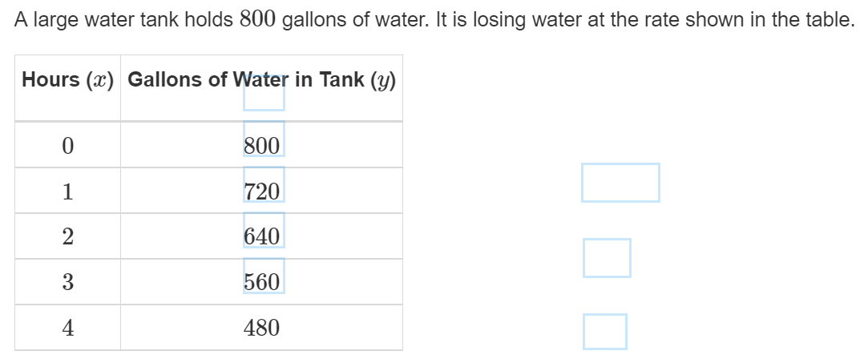The height and width of the screenshot is (359, 868).
Task: Click the widest empty box right of table
Action: (x=620, y=183)
